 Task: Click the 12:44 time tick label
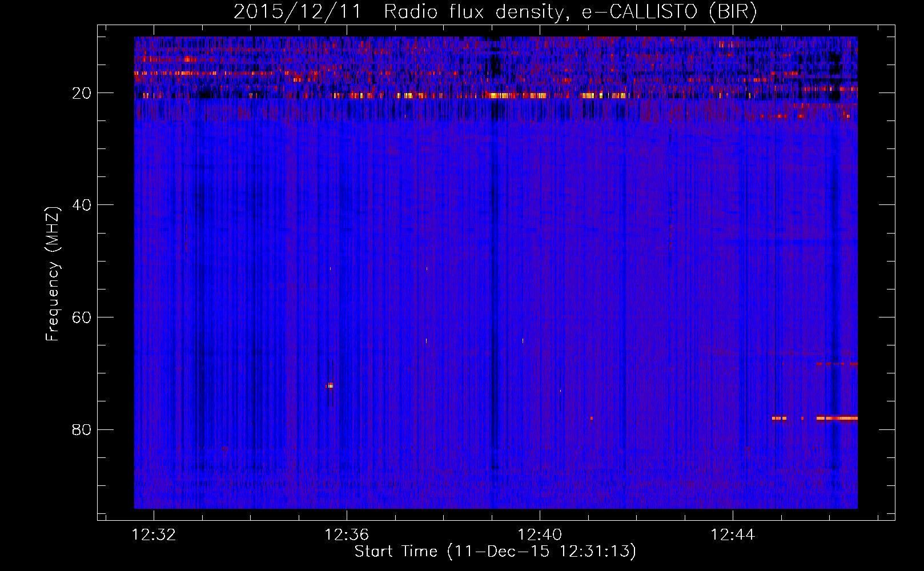point(733,535)
